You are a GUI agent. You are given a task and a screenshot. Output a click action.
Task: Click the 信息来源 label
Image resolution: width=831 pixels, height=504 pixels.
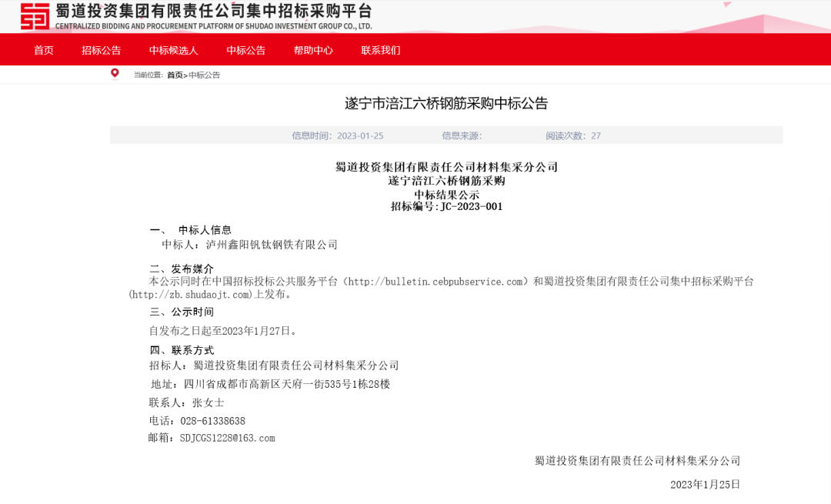462,135
